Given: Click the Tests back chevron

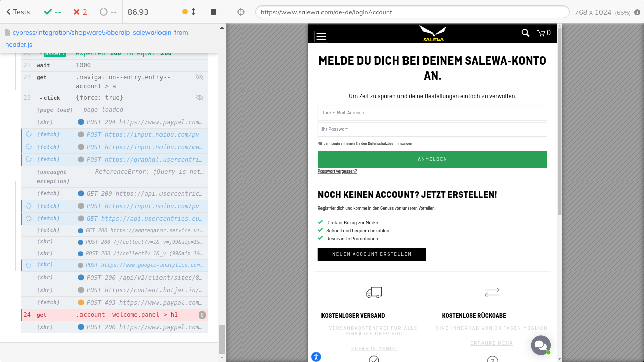Looking at the screenshot, I should (9, 12).
